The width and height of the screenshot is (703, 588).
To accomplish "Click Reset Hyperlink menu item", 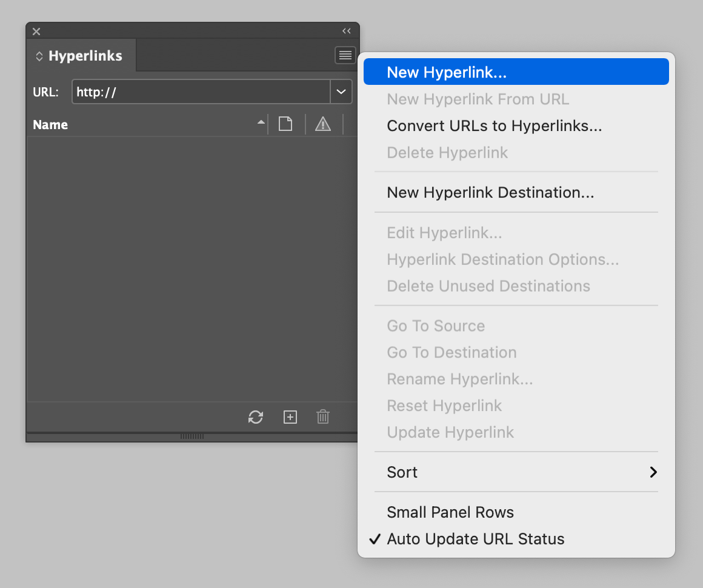I will pos(516,406).
